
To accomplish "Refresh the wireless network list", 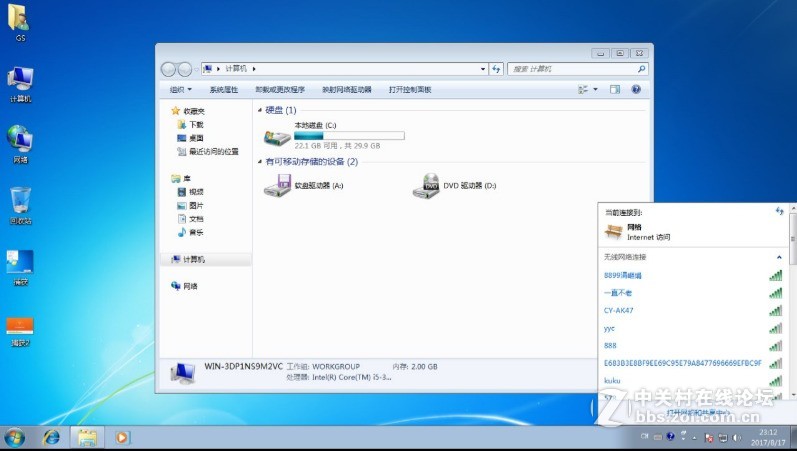I will click(779, 212).
